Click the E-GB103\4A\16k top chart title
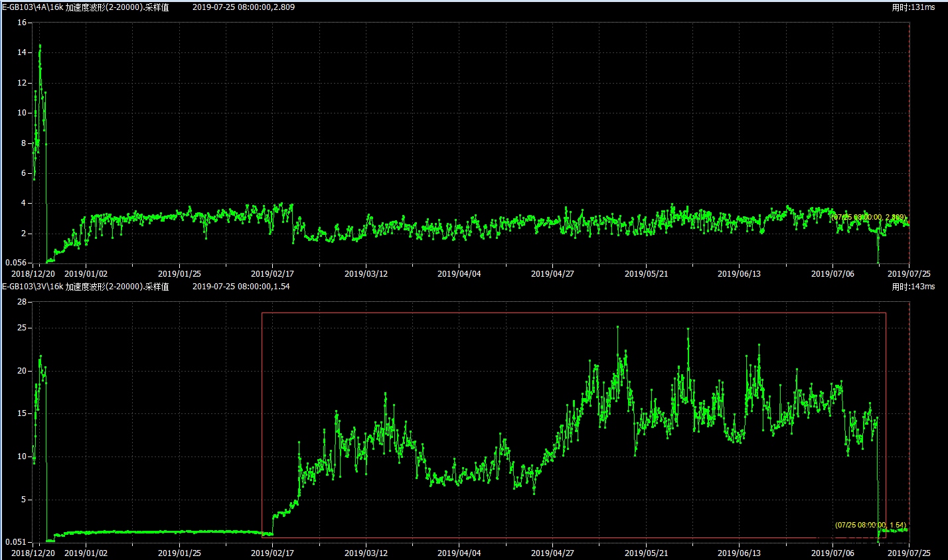 pyautogui.click(x=85, y=7)
